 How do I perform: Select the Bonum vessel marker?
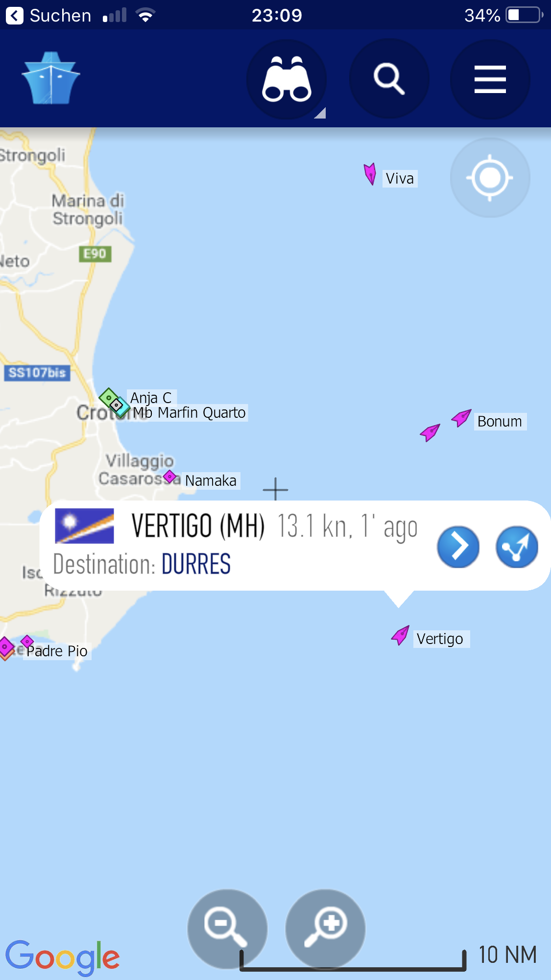pos(461,418)
